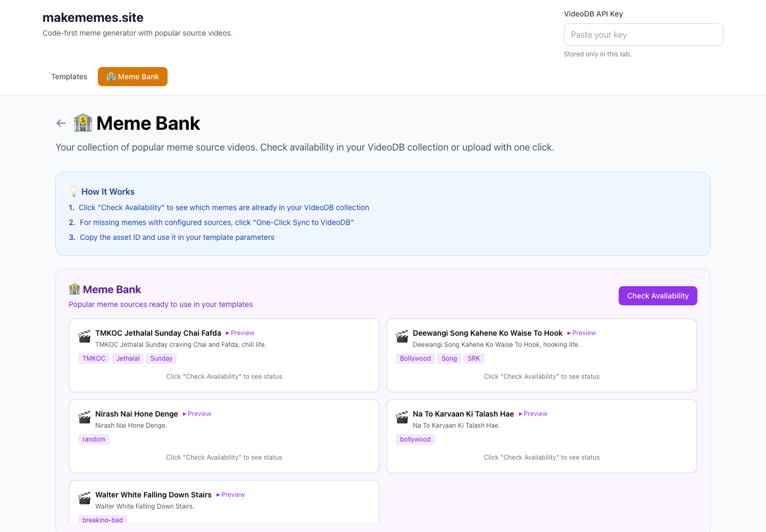This screenshot has height=532, width=766.
Task: Click the clapperboard icon for TMKOC Jethalal card
Action: point(85,337)
